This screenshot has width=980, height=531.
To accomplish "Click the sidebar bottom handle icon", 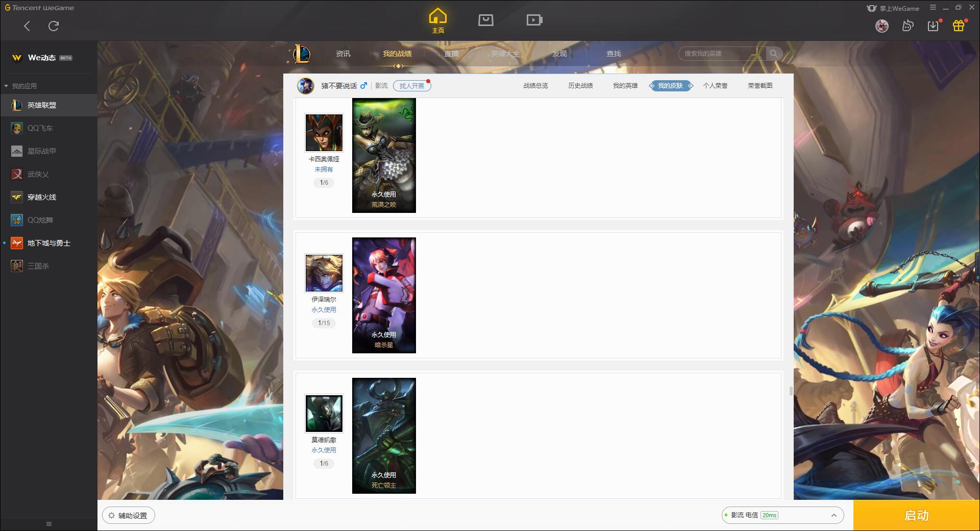I will 49,524.
